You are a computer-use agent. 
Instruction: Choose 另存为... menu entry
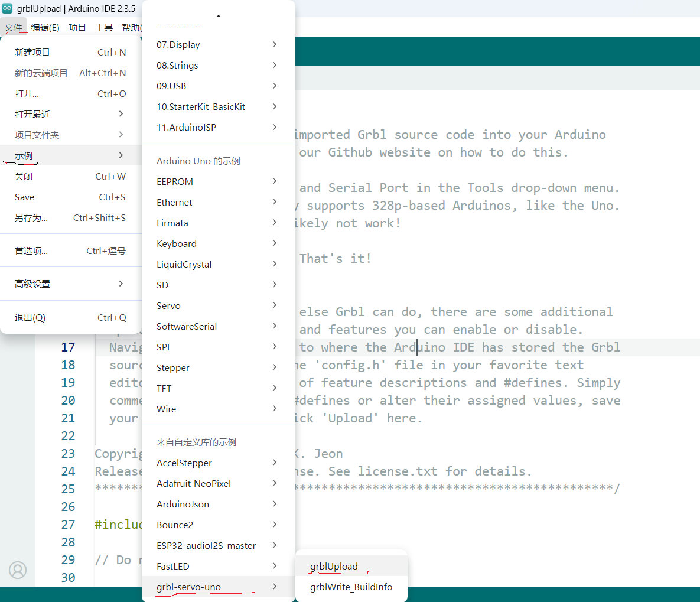coord(70,217)
